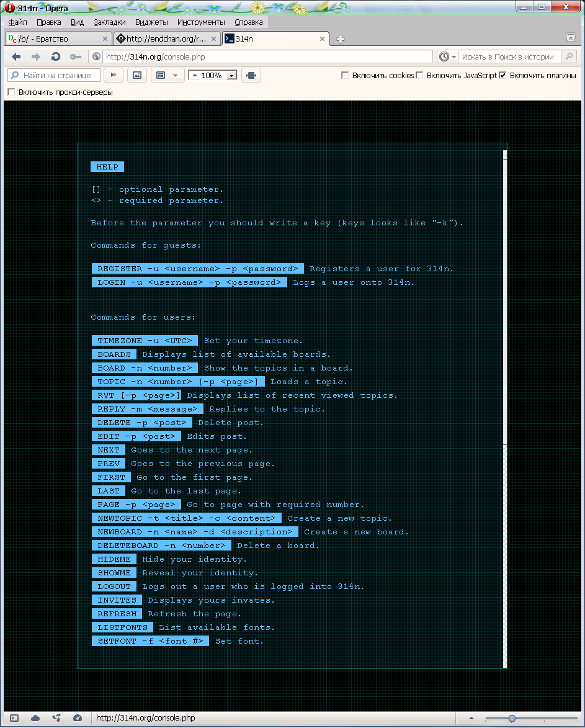Enable the Включить прокси-серверы checkbox
The image size is (585, 728).
coord(11,92)
